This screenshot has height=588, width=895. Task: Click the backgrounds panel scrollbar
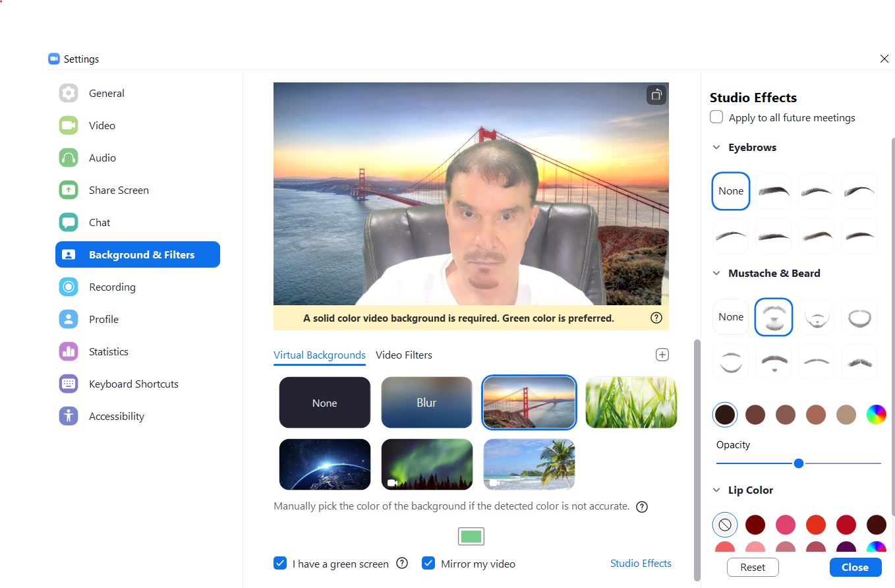pos(697,460)
